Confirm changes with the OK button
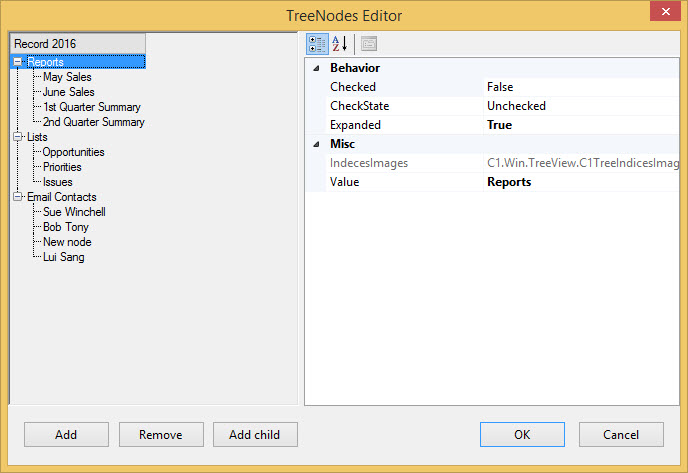Screen dimensions: 688x473 coord(522,435)
